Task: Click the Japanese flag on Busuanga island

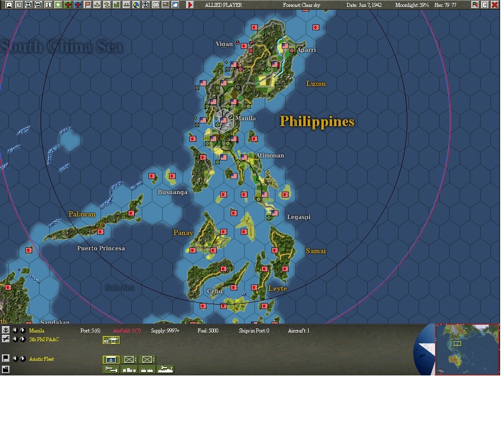Action: pyautogui.click(x=172, y=176)
